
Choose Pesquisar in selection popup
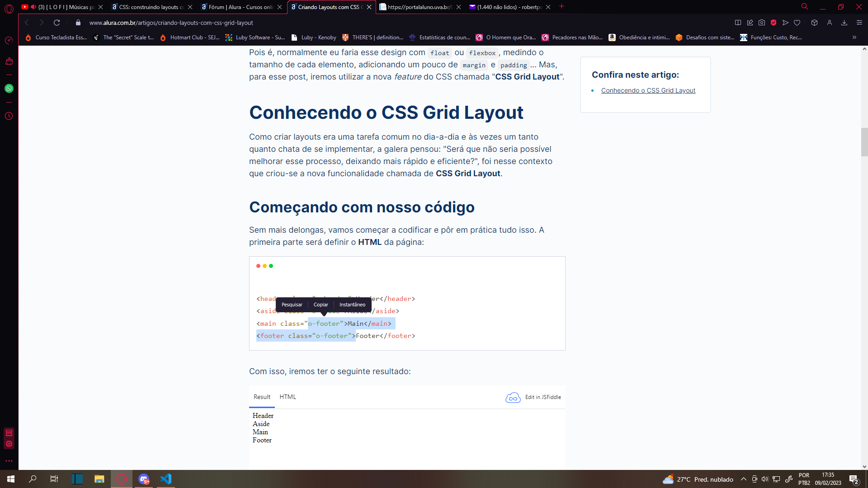(x=292, y=305)
